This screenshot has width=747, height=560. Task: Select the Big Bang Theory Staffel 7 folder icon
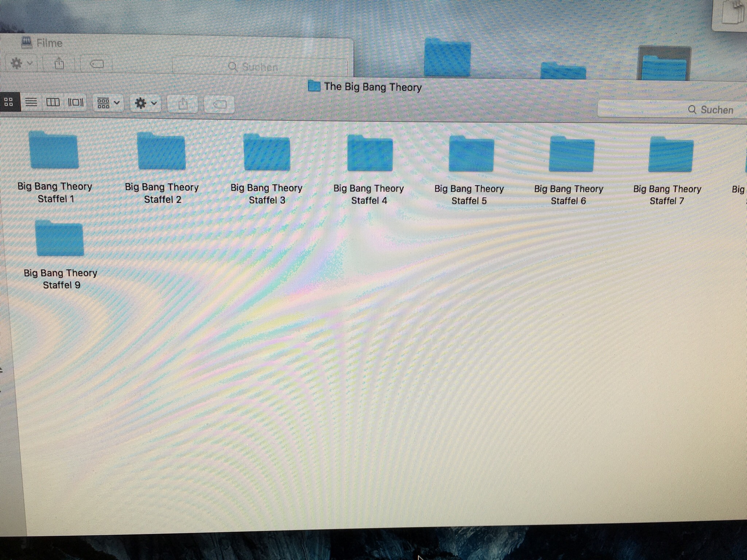point(671,154)
